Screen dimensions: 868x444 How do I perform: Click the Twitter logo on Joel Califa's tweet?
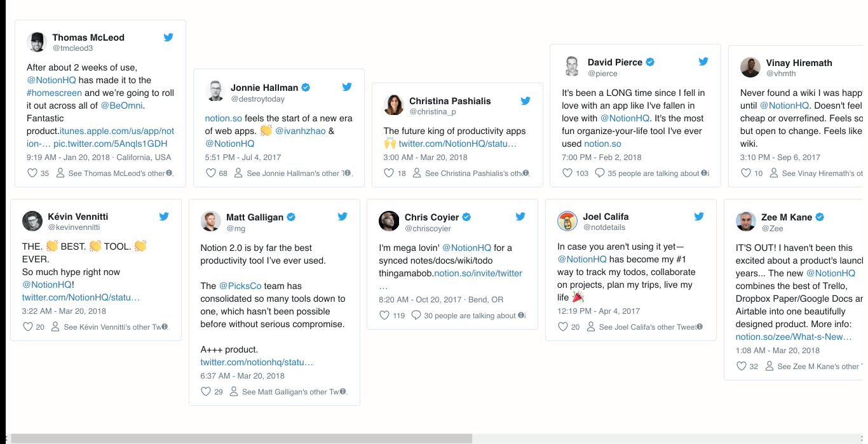[x=699, y=217]
